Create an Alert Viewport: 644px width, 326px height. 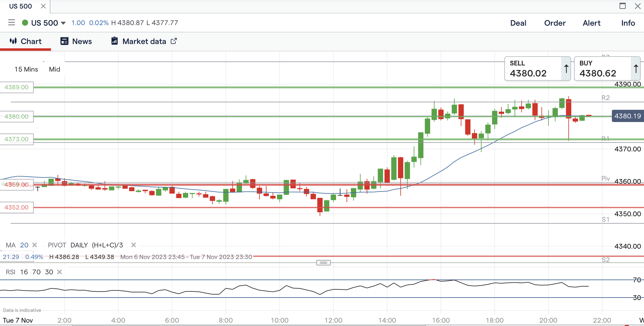coord(591,23)
